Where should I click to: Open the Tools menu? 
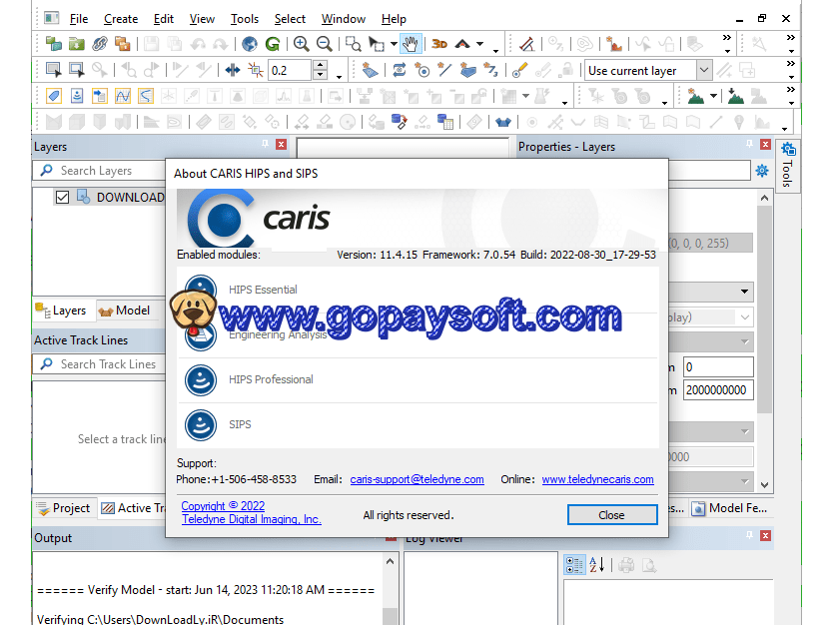245,19
